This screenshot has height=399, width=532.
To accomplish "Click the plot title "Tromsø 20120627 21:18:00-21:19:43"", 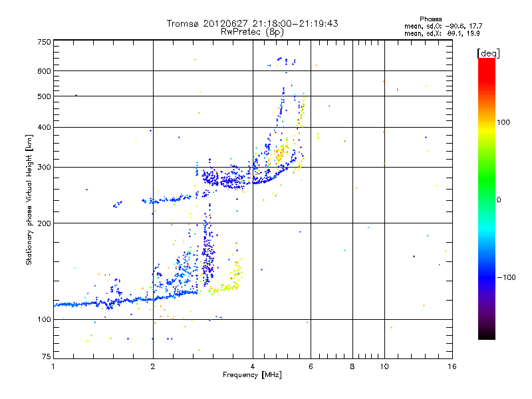I will (252, 23).
